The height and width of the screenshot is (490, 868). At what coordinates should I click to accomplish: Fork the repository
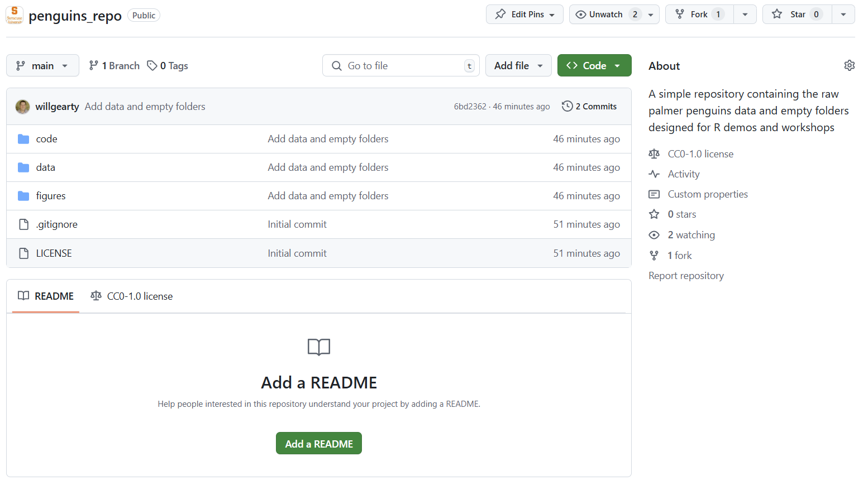pos(699,15)
